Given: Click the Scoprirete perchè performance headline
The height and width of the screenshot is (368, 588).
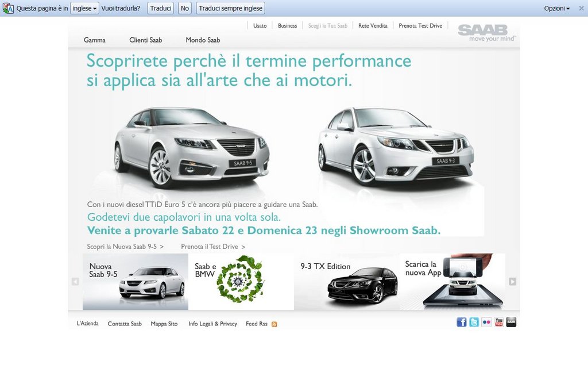Looking at the screenshot, I should [249, 71].
